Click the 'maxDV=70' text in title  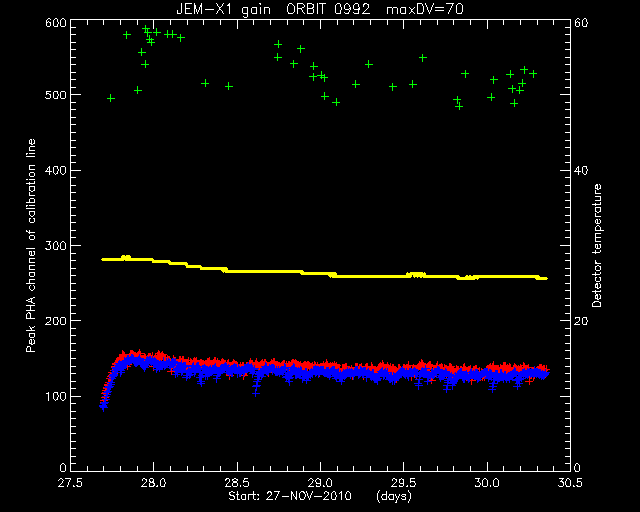click(x=425, y=9)
